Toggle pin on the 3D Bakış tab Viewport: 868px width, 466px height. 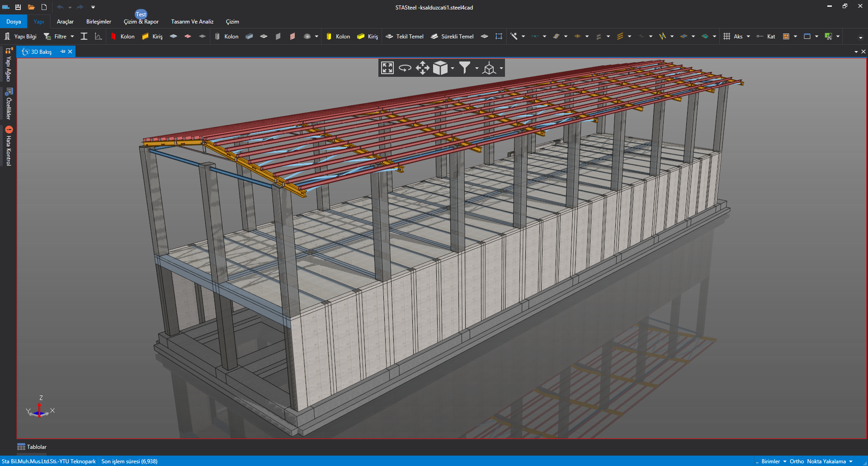(x=63, y=52)
